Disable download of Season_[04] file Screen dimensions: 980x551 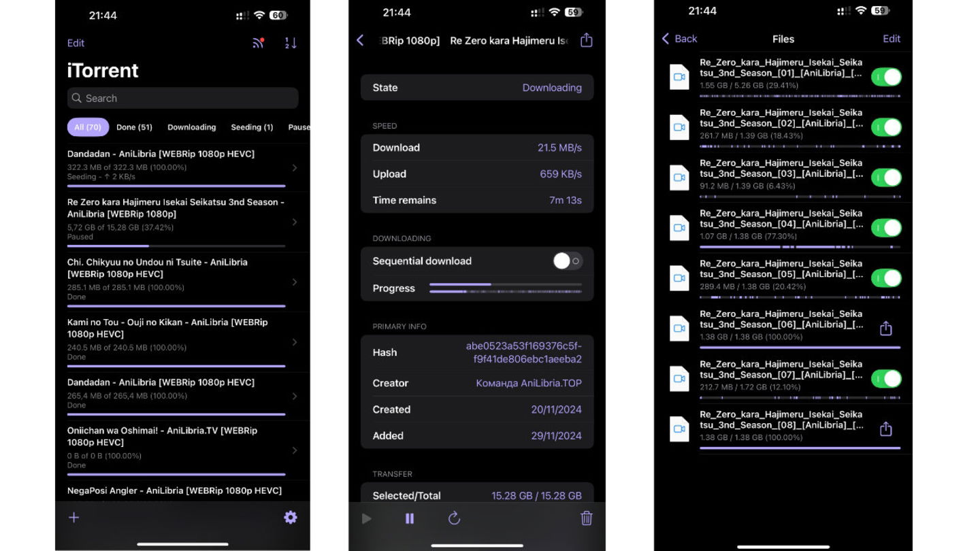tap(886, 228)
